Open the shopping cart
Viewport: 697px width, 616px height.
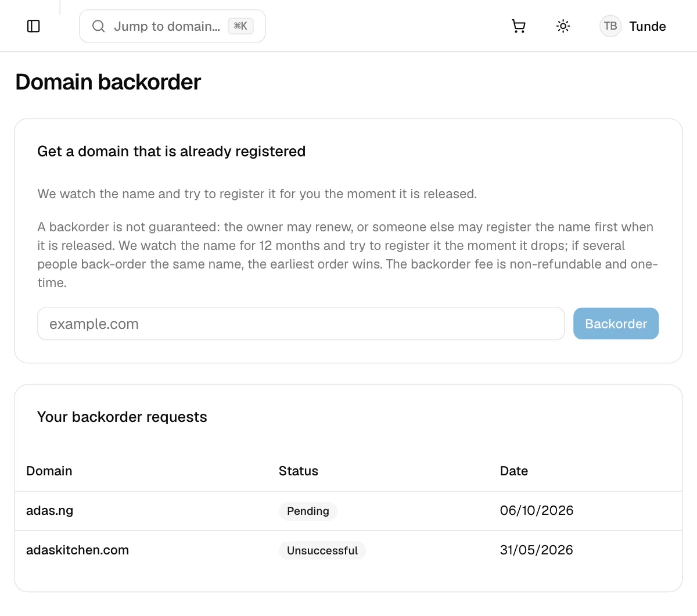point(519,26)
